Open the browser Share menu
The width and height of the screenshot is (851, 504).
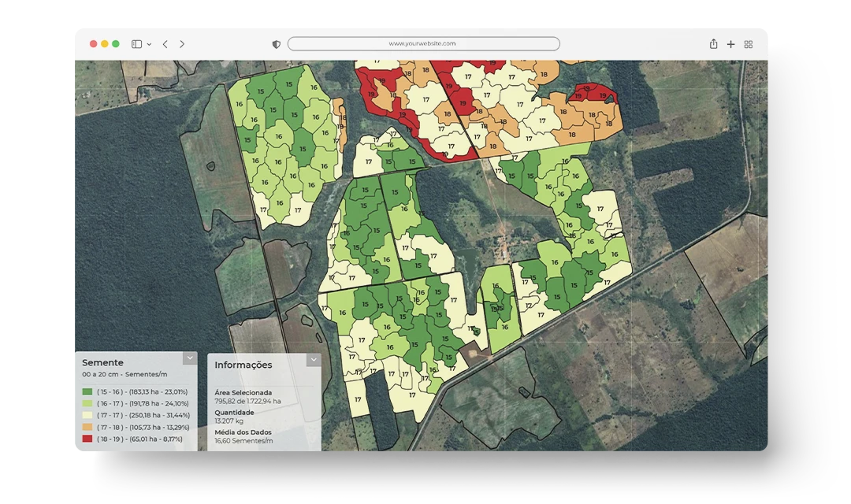pos(713,44)
